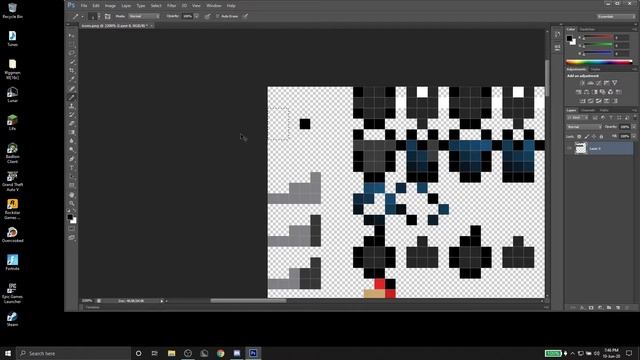The image size is (640, 360).
Task: Open Steam desktop shortcut
Action: click(x=12, y=319)
